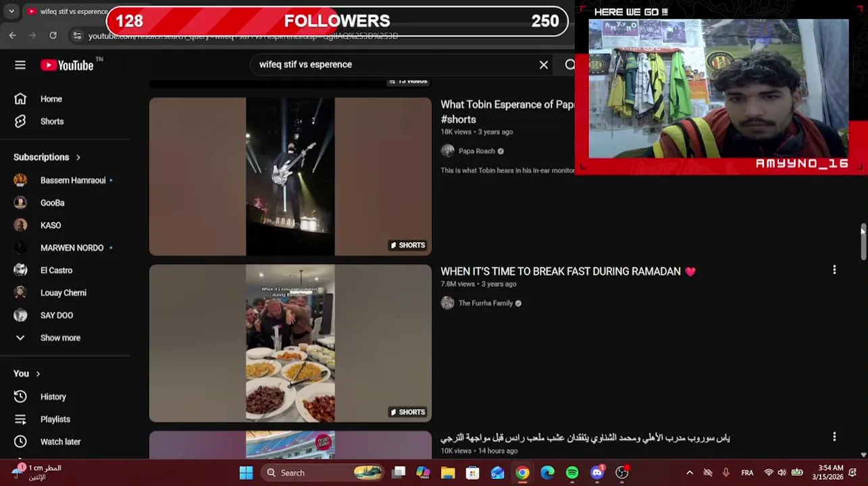Open the Papa Roach guitarist short thumbnail

290,177
